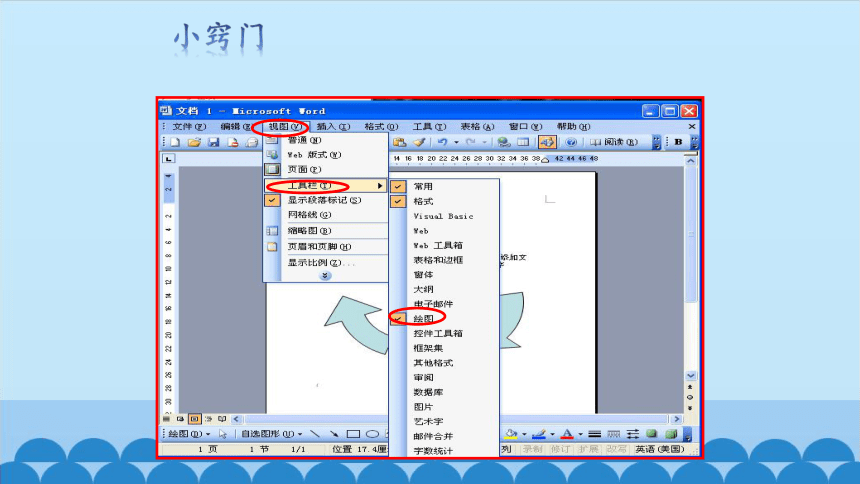The height and width of the screenshot is (484, 860).
Task: Click the Paste clipboard icon
Action: click(400, 142)
